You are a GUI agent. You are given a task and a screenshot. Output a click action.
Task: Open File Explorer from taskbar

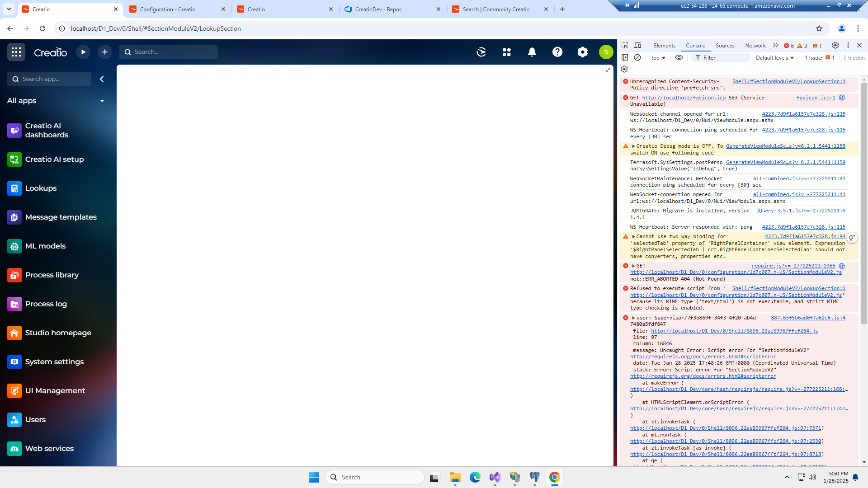click(x=455, y=477)
